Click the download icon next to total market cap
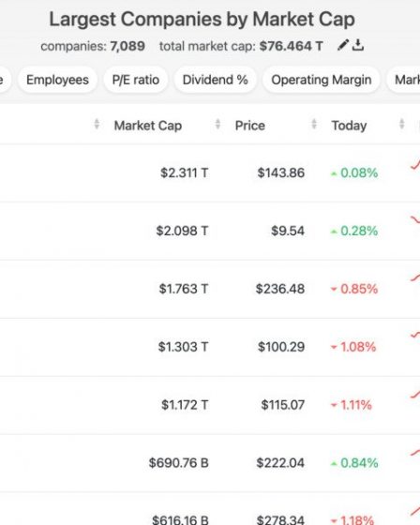Screen dimensions: 420x525 pyautogui.click(x=358, y=45)
